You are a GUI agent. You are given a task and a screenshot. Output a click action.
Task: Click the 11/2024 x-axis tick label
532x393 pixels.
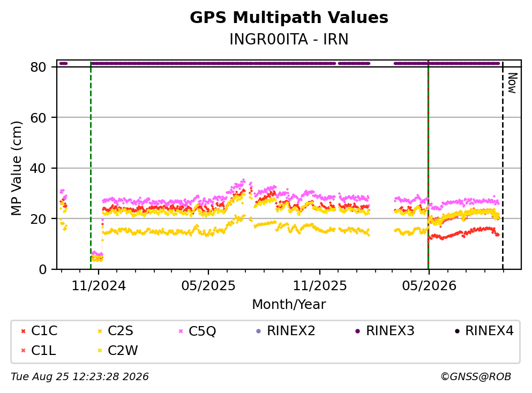coord(99,286)
